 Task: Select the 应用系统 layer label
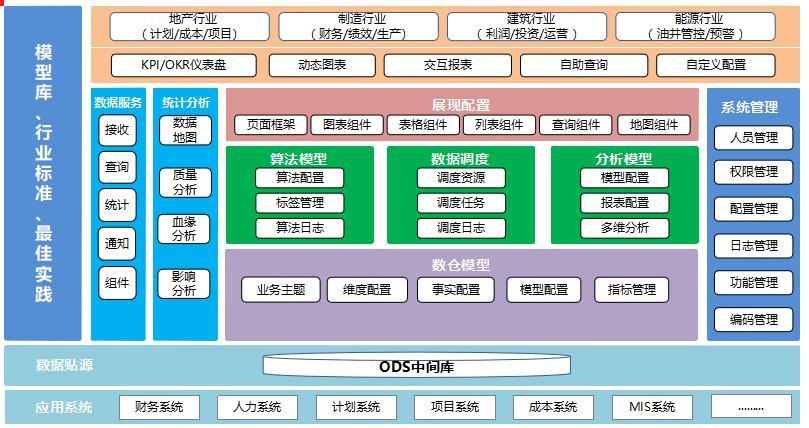tap(64, 407)
